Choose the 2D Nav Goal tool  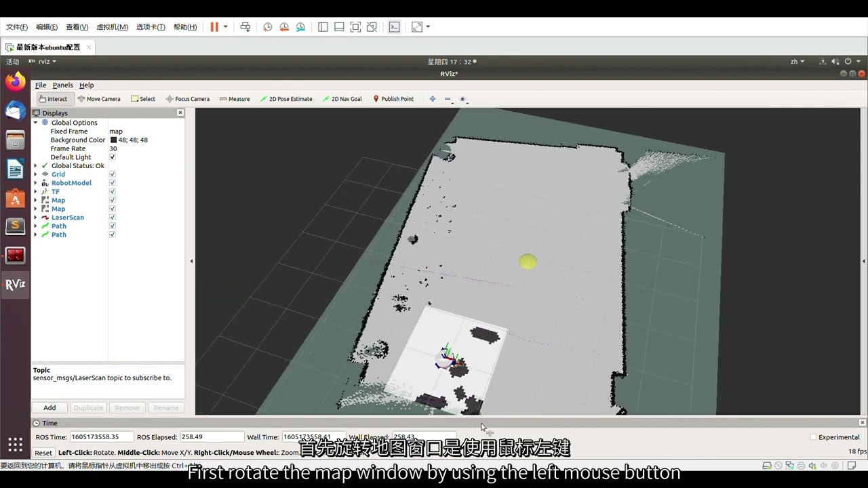point(342,99)
